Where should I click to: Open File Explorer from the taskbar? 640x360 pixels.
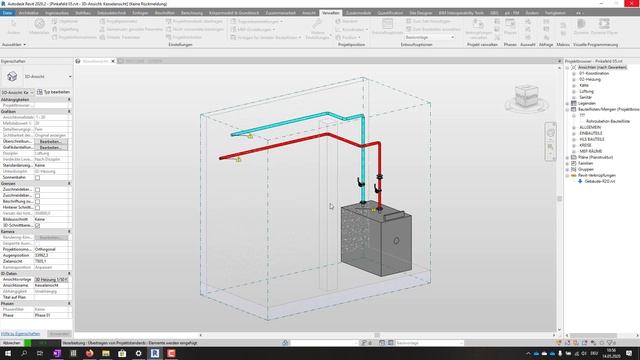click(106, 353)
